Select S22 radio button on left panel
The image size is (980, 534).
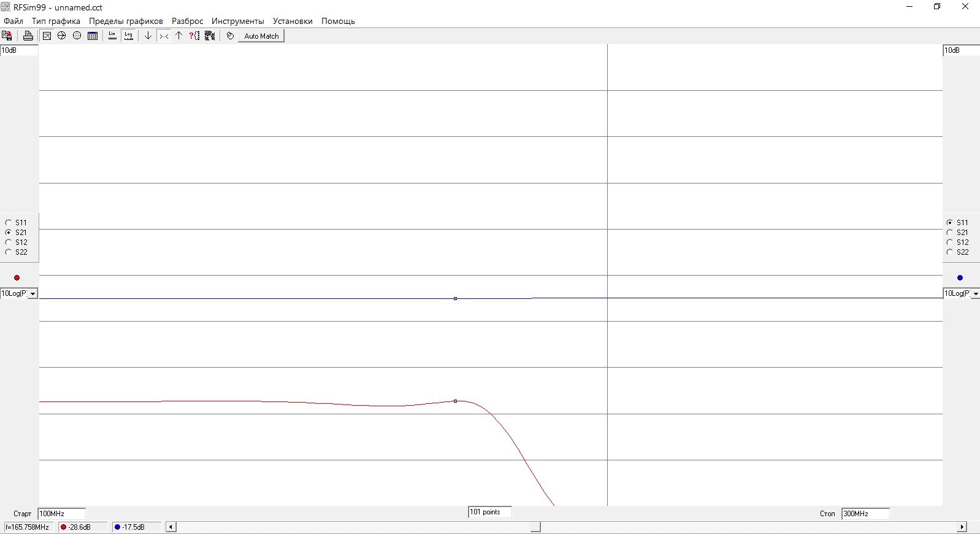pyautogui.click(x=9, y=252)
